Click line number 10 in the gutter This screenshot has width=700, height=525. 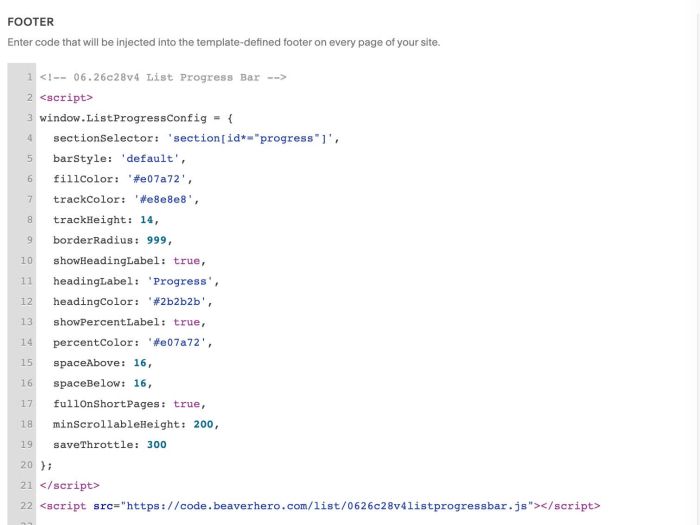pyautogui.click(x=26, y=261)
